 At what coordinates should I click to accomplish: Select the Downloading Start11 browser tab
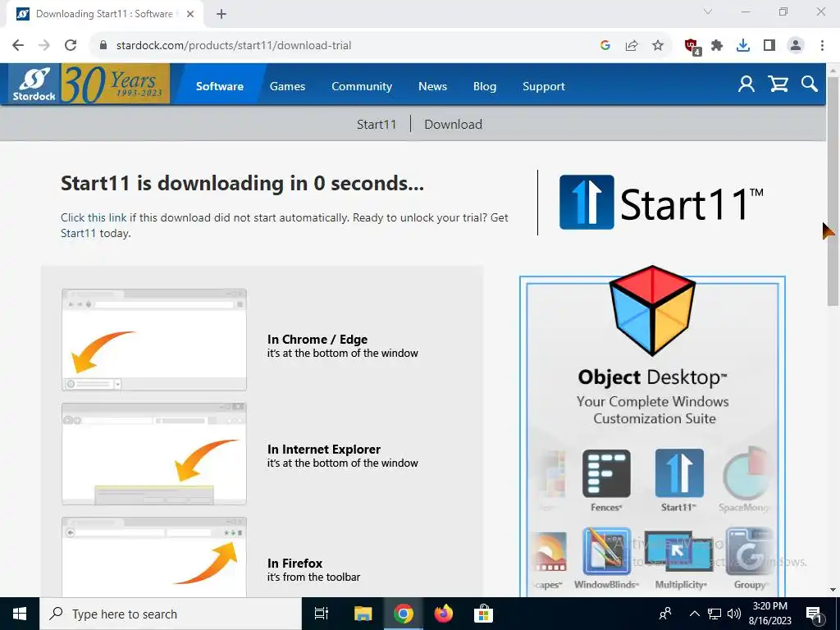point(105,14)
